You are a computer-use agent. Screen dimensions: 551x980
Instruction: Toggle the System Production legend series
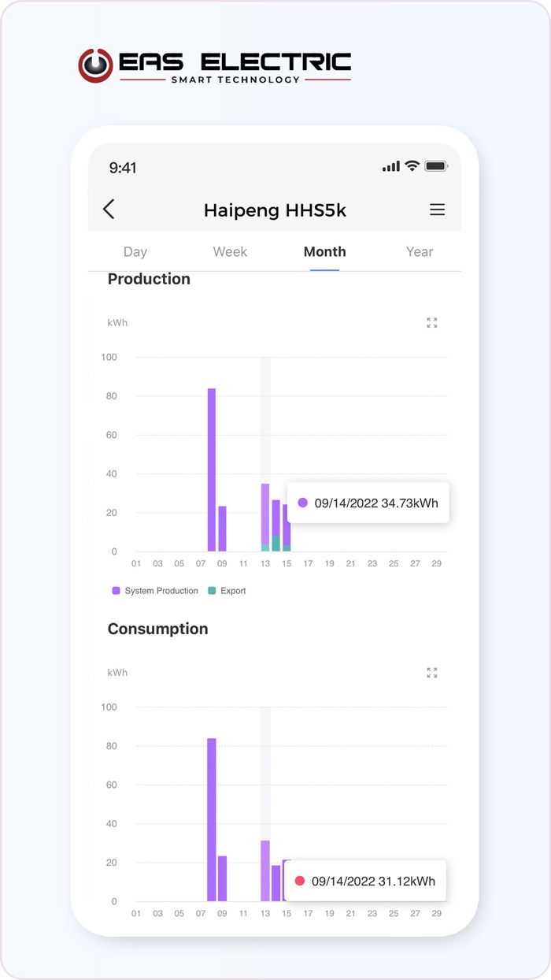click(x=161, y=591)
